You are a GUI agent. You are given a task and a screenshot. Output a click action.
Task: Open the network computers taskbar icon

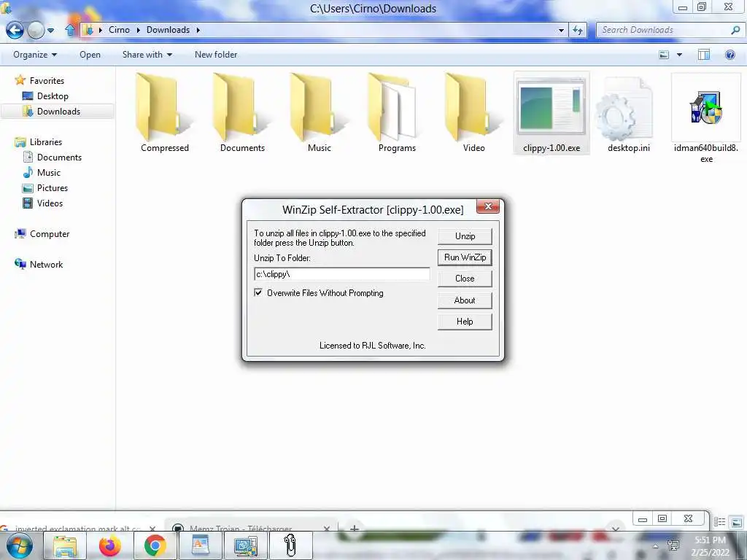click(245, 545)
